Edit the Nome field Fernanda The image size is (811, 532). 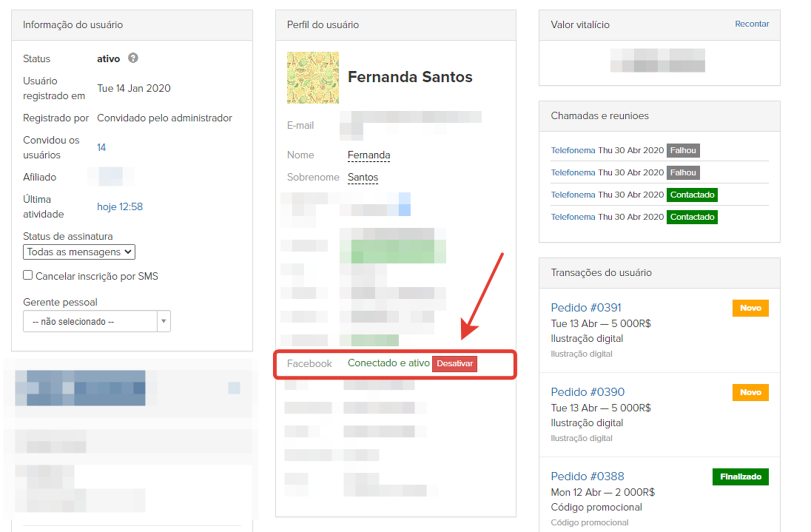[369, 155]
